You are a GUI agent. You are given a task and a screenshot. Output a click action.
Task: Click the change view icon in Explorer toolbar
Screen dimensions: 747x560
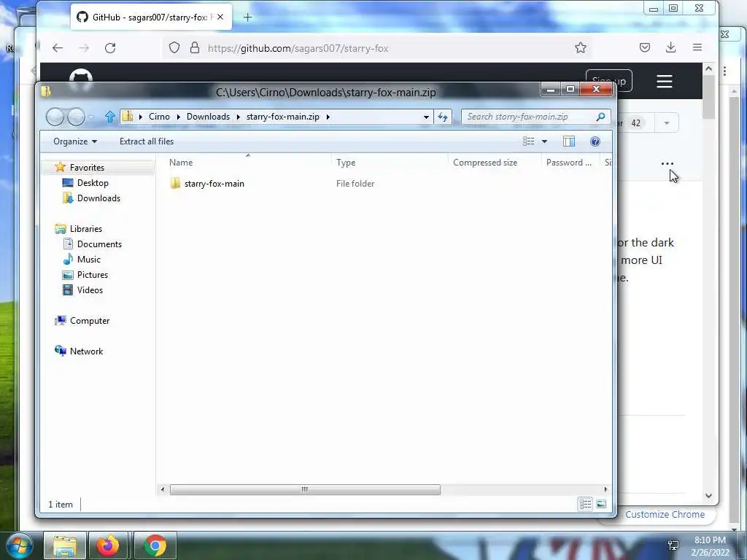click(x=528, y=141)
